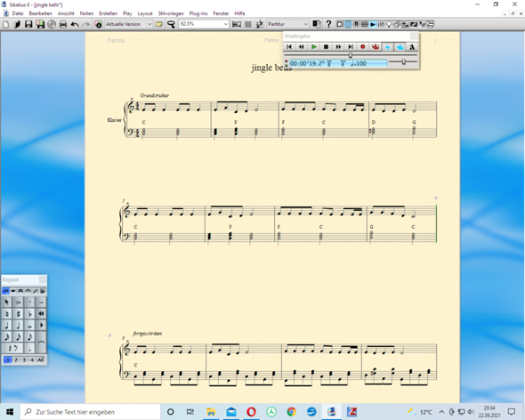The height and width of the screenshot is (420, 525).
Task: Stop playback with the Stop button
Action: [326, 47]
